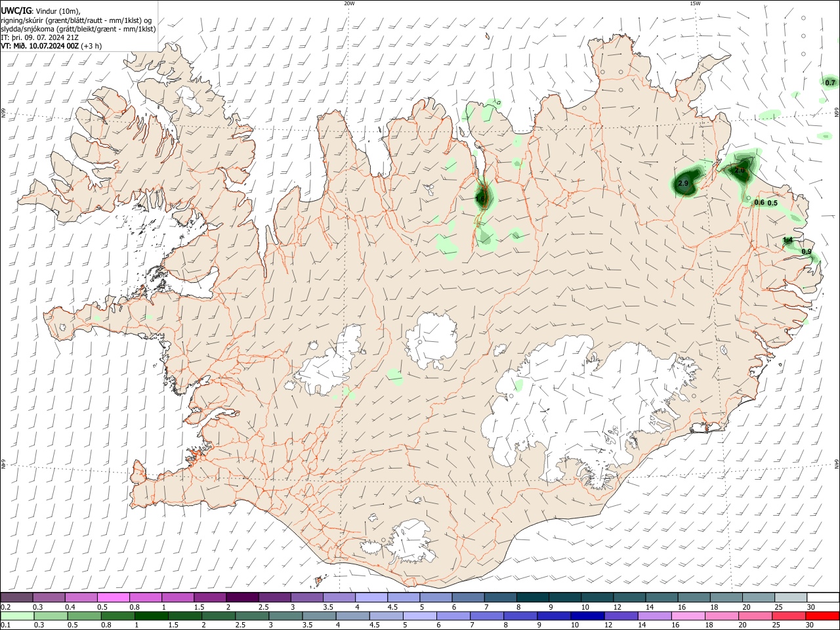The image size is (840, 630).
Task: Select the top-row grey swatch at 20
Action: [x=758, y=598]
